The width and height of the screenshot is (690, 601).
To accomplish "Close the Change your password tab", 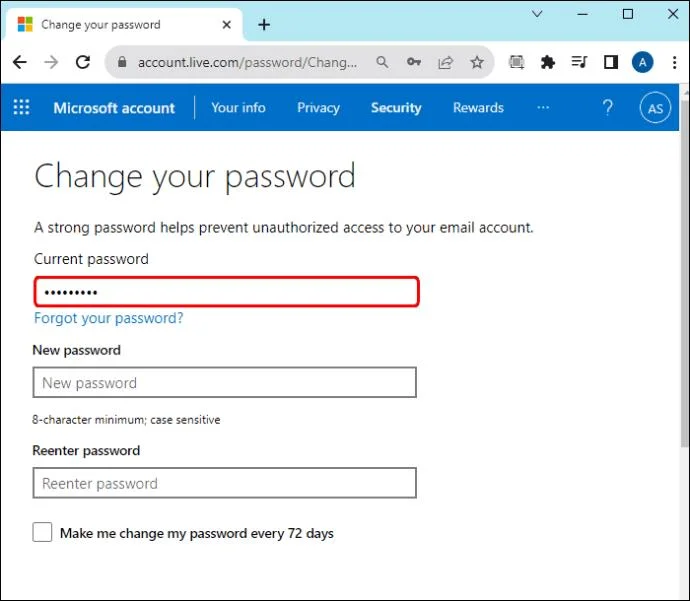I will pyautogui.click(x=227, y=25).
